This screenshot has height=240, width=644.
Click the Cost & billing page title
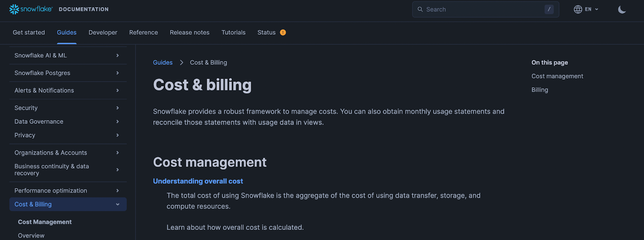click(202, 85)
